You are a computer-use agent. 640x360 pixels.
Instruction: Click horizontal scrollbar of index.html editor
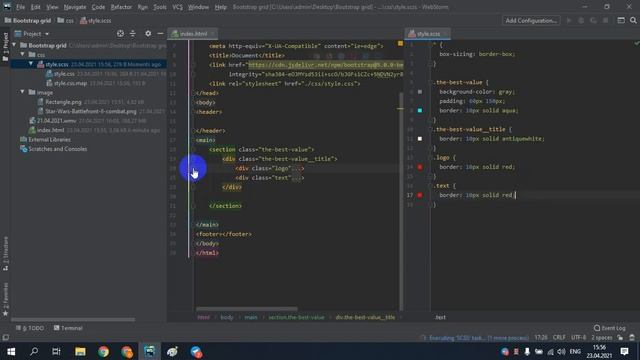tap(247, 309)
